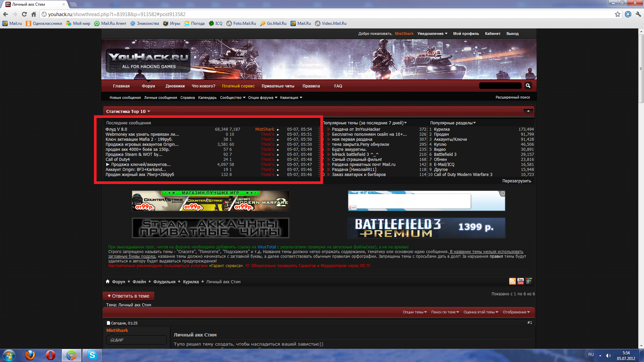
Task: Open Skype from the taskbar
Action: pyautogui.click(x=92, y=355)
